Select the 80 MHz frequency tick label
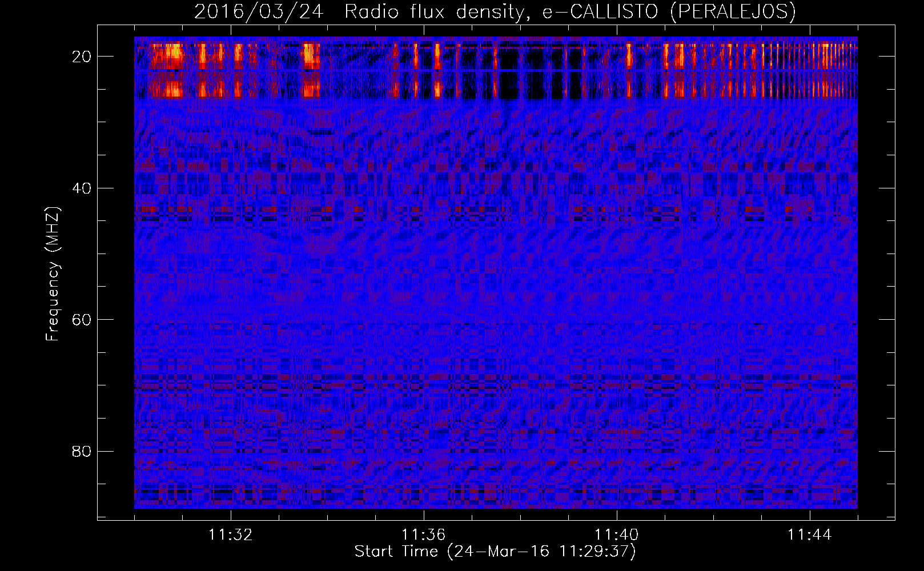 coord(82,452)
